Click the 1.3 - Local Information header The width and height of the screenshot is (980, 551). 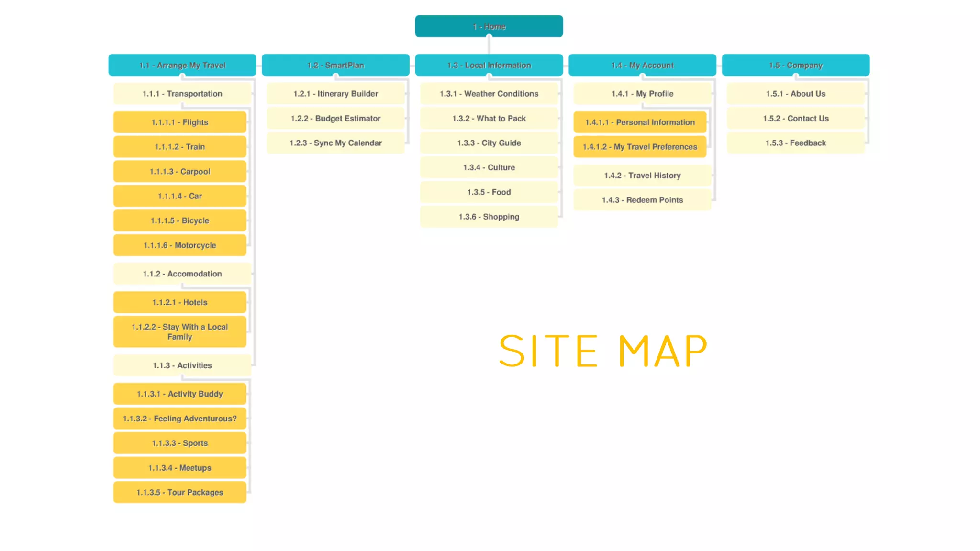489,65
